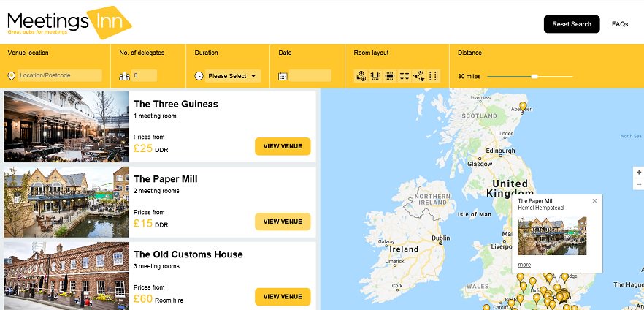Click the £25 DDR price

point(150,148)
